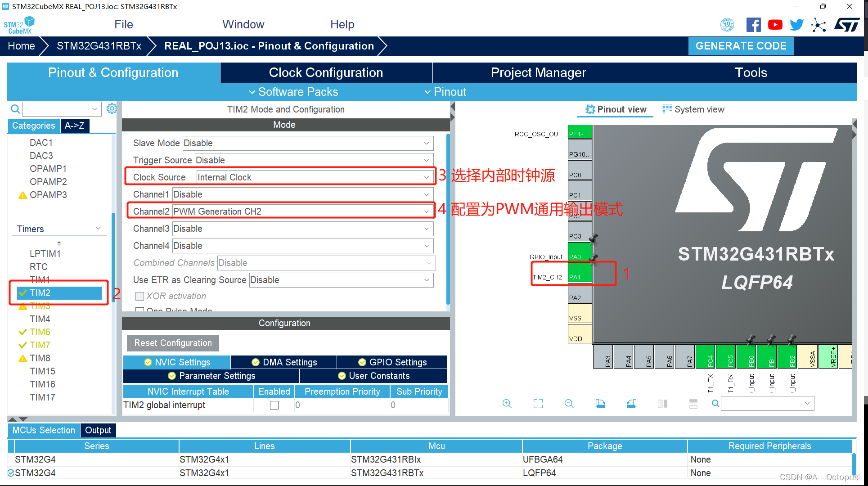This screenshot has height=486, width=868.
Task: Click the Reset Configuration button
Action: 173,343
